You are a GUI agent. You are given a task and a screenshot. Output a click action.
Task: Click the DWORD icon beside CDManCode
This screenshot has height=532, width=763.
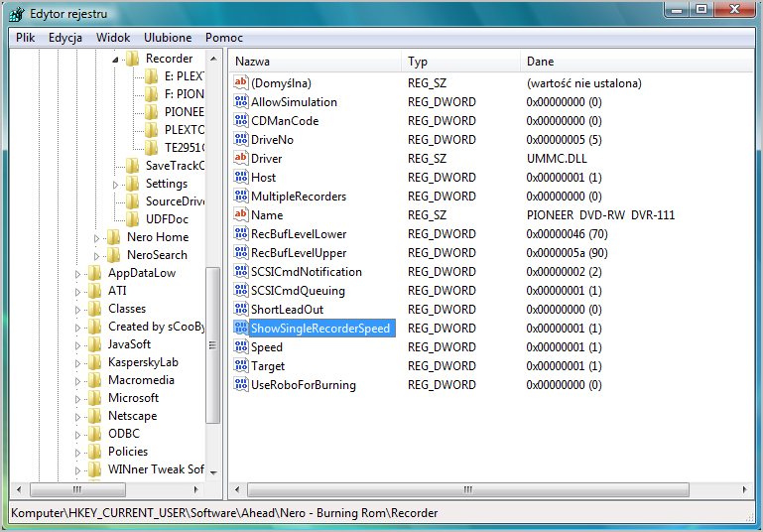240,120
